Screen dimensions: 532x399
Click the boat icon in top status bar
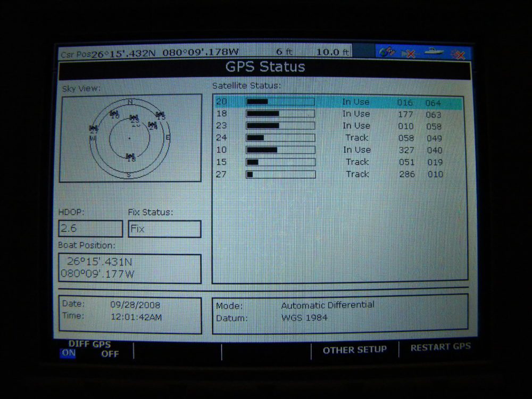(x=434, y=52)
